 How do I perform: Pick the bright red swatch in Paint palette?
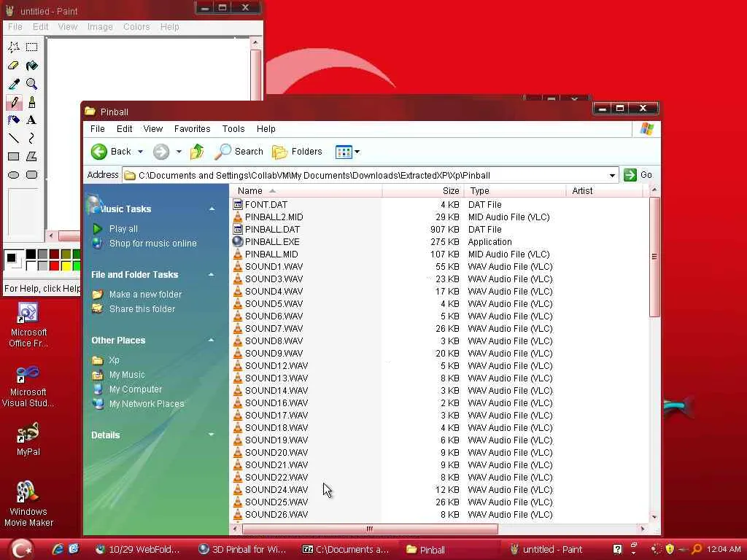pyautogui.click(x=54, y=265)
